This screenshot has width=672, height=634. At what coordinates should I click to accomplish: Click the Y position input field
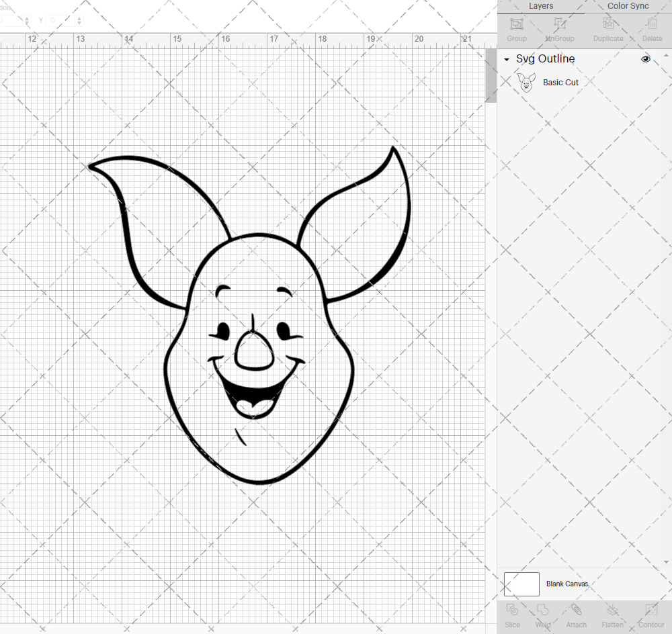61,20
